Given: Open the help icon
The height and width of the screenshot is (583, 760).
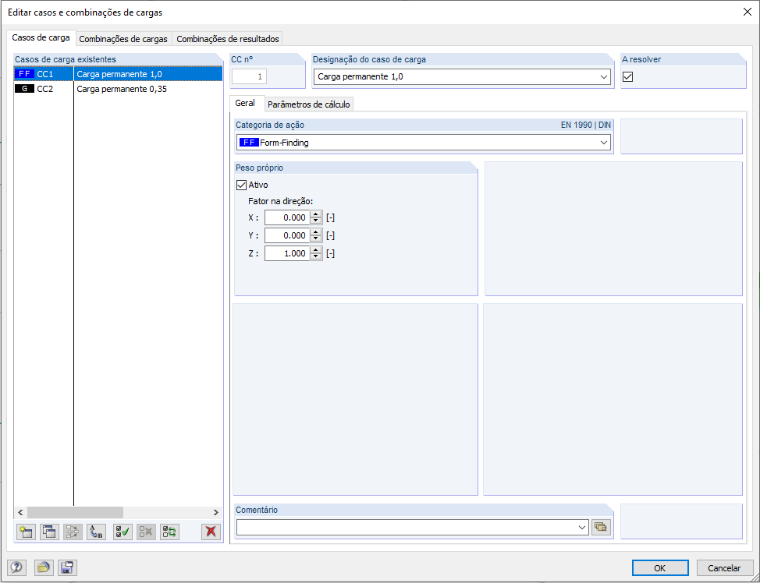Looking at the screenshot, I should coord(17,567).
